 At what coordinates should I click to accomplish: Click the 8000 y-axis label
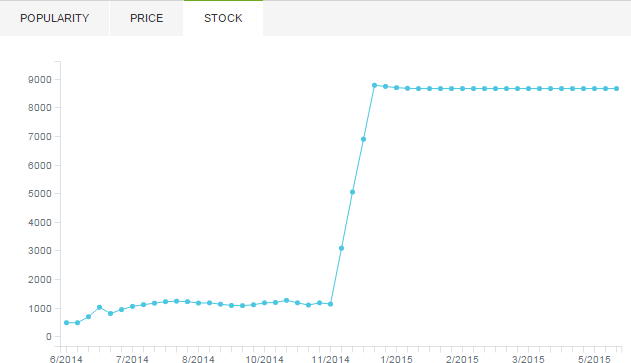[x=40, y=108]
